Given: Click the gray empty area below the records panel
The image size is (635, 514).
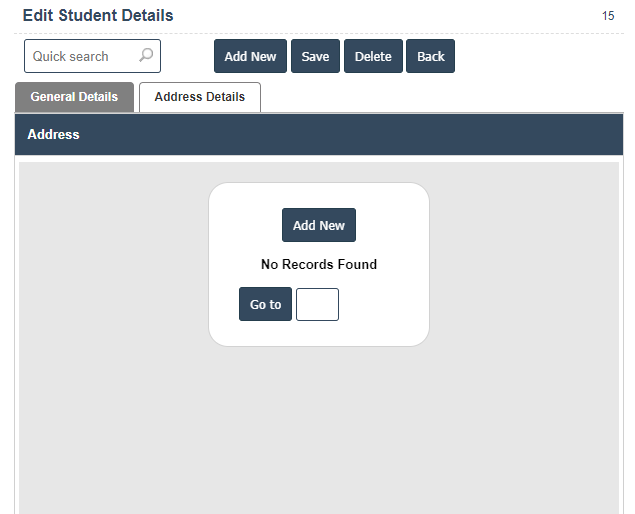Looking at the screenshot, I should pos(320,430).
